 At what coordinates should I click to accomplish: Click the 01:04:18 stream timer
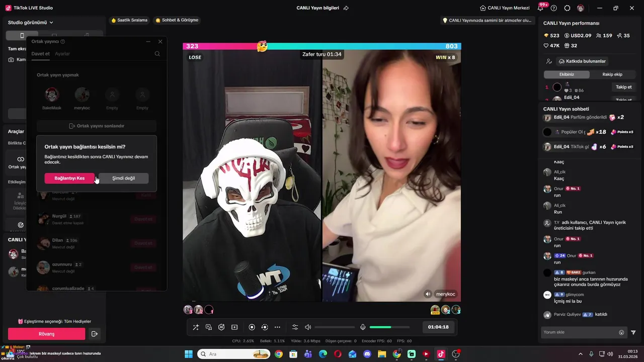tap(438, 327)
